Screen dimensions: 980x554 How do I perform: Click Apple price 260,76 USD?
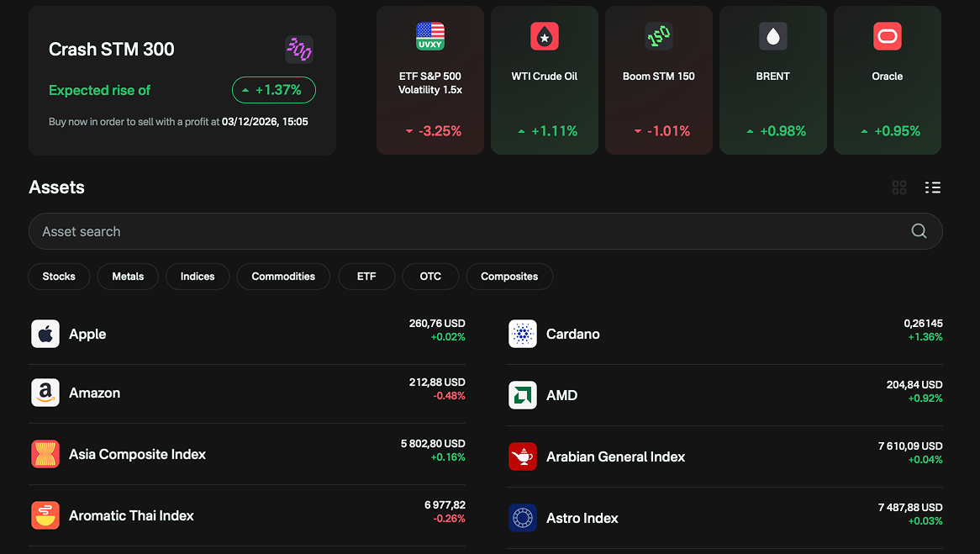click(x=437, y=324)
